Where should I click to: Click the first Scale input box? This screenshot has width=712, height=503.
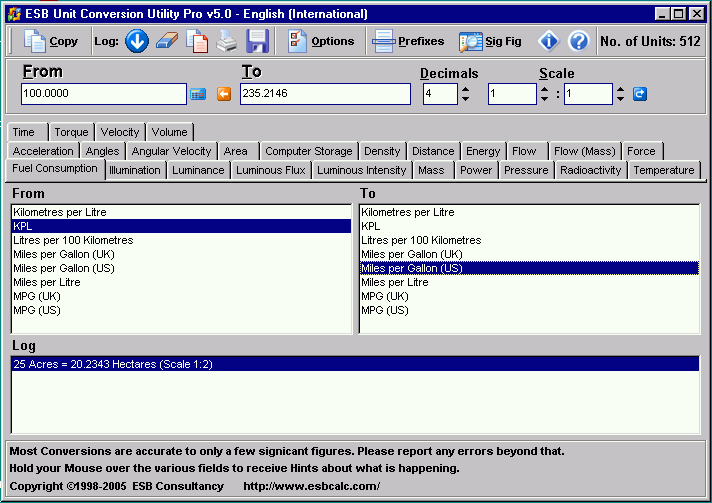coord(512,94)
